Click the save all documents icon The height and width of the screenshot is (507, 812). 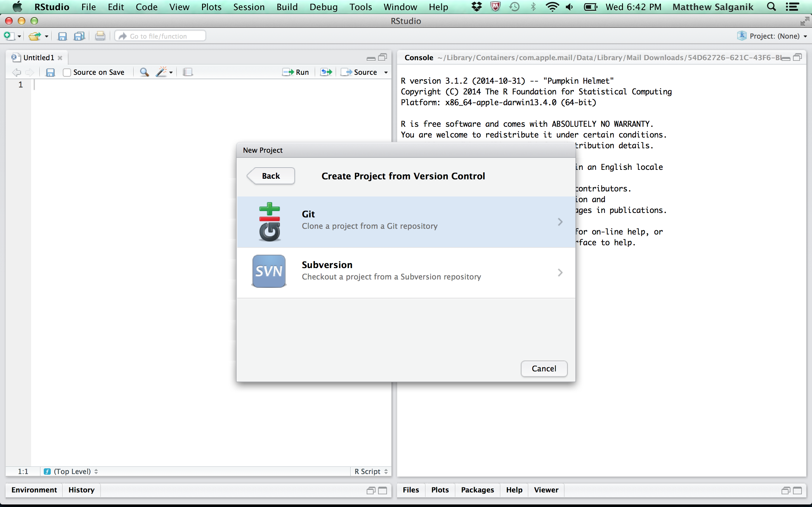pyautogui.click(x=79, y=36)
